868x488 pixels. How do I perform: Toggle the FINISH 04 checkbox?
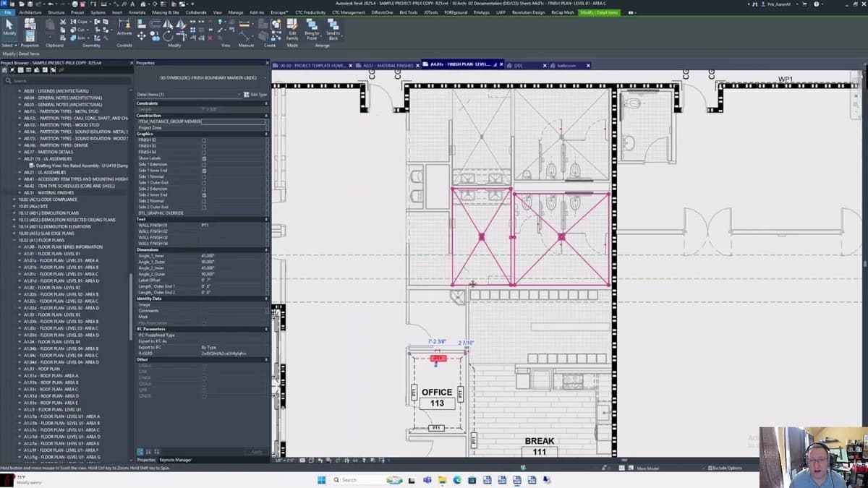204,153
